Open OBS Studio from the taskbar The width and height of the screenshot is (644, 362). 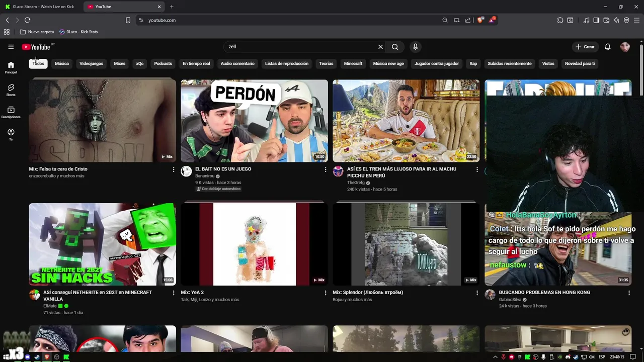(x=56, y=357)
